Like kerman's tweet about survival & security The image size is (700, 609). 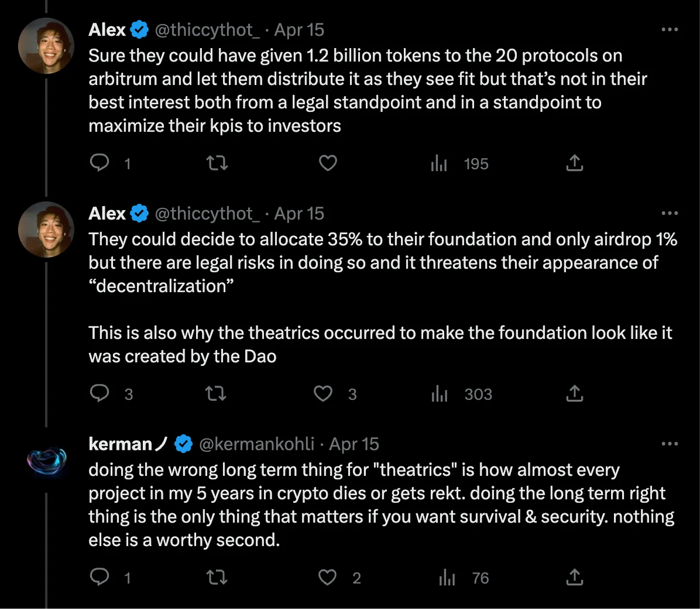pyautogui.click(x=327, y=577)
